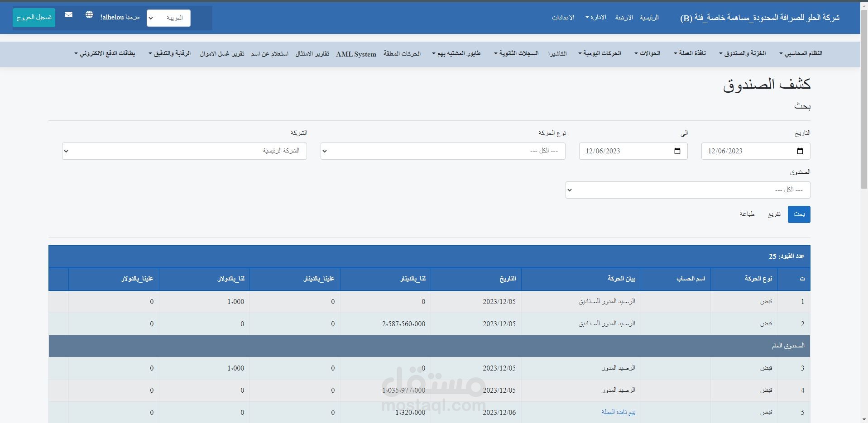This screenshot has width=868, height=423.
Task: Click the بيع نافذة العملة link in row 5
Action: click(619, 412)
